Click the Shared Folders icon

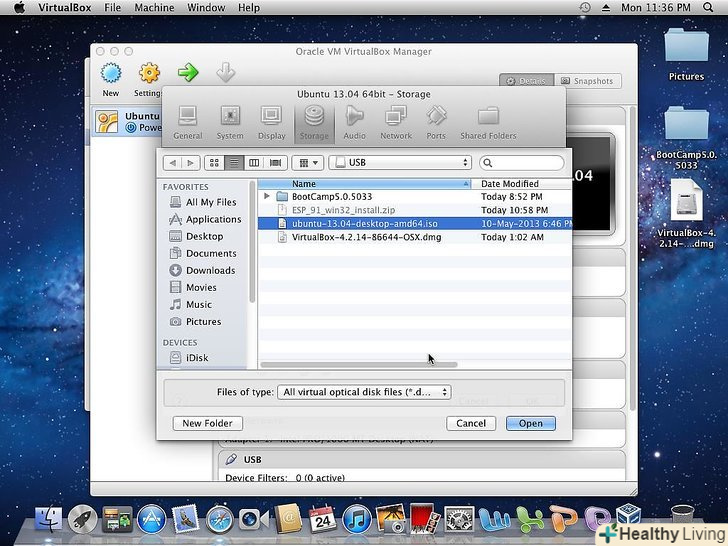pyautogui.click(x=488, y=120)
